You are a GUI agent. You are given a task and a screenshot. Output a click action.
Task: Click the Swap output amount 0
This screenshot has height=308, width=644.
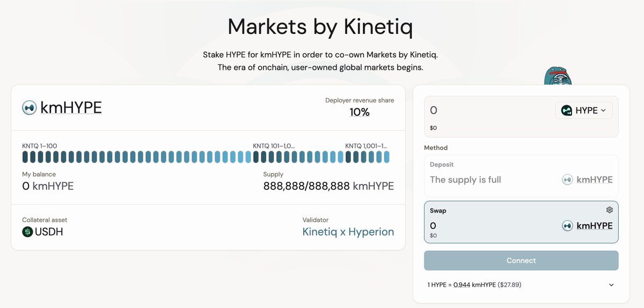[433, 226]
